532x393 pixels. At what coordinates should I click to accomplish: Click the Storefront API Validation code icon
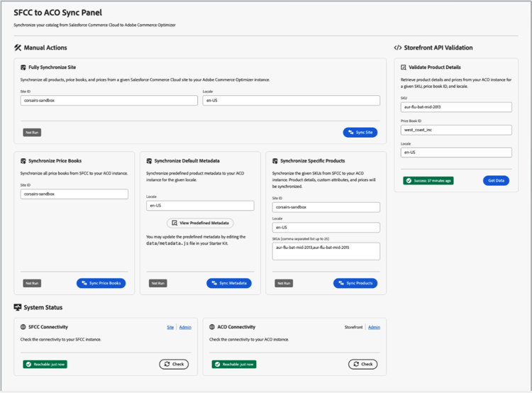(x=398, y=48)
